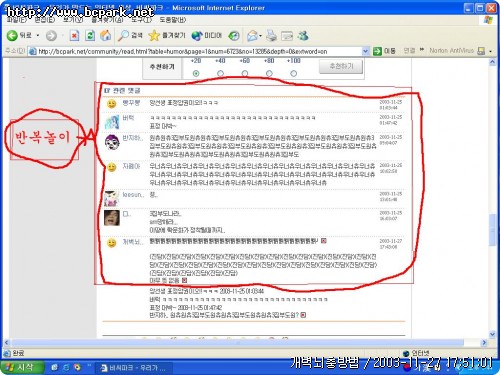Click the third quick launch icon

(x=78, y=368)
